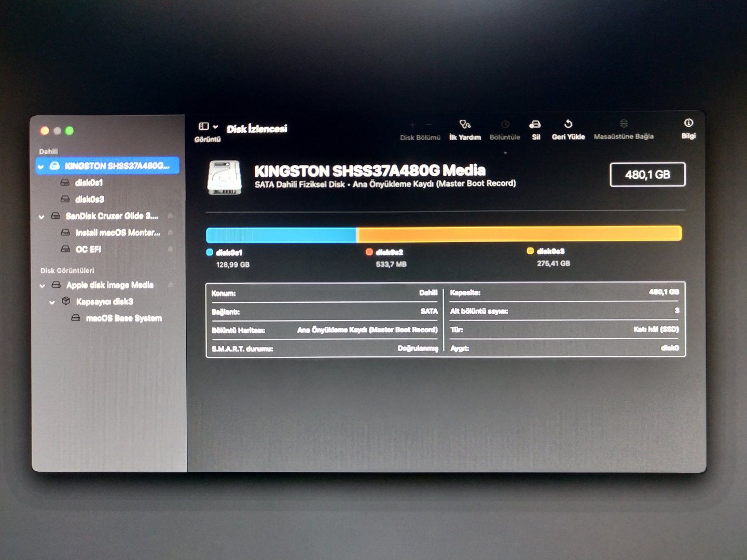The height and width of the screenshot is (560, 747).
Task: Click the Konum row value Dahili
Action: coord(428,293)
